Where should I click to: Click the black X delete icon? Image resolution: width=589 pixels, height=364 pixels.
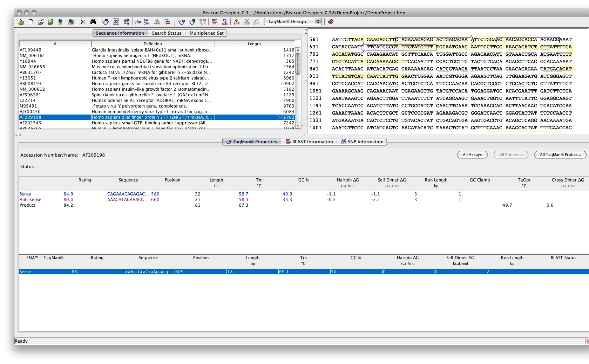coord(83,22)
